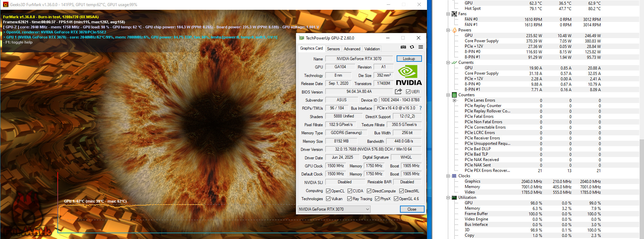Select the Graphics Card tab
644x239 pixels.
point(312,48)
